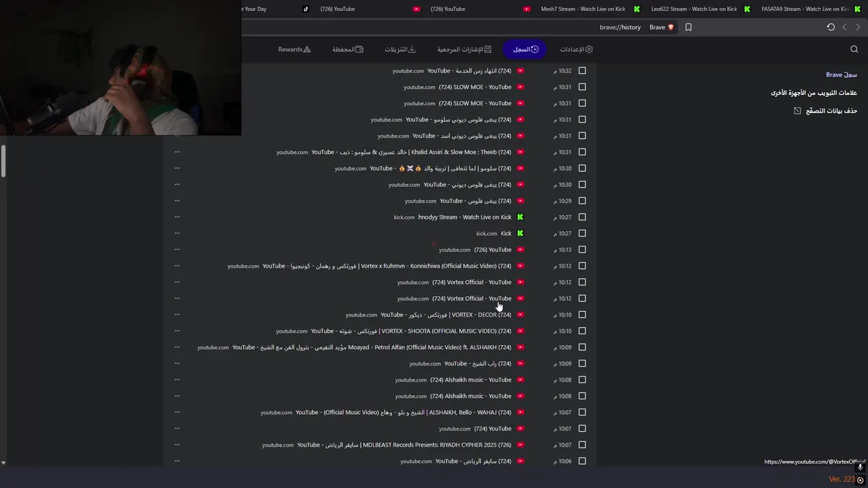The height and width of the screenshot is (488, 868).
Task: Select the السجل history tab
Action: (525, 49)
